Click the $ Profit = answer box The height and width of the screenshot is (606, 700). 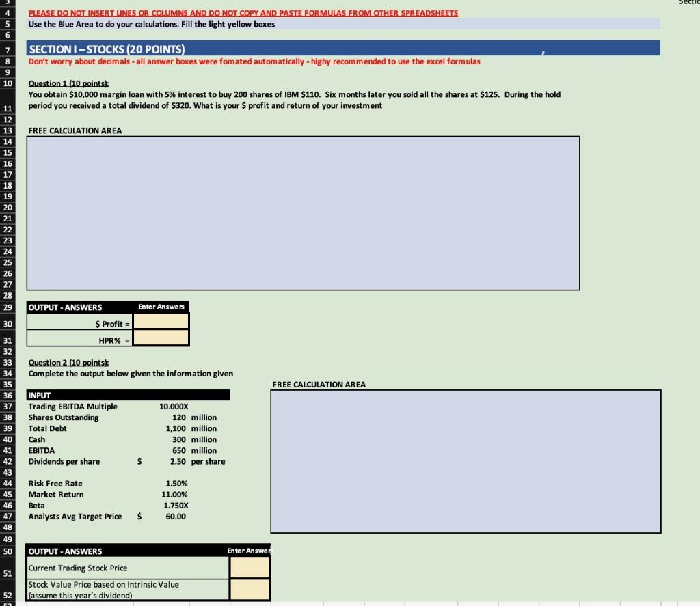click(x=161, y=320)
